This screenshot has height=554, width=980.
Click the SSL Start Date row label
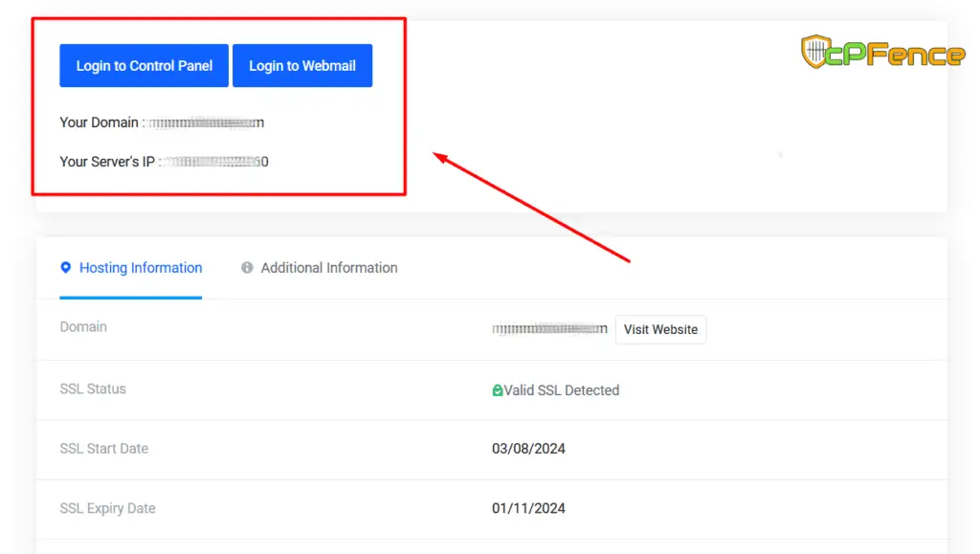click(103, 449)
